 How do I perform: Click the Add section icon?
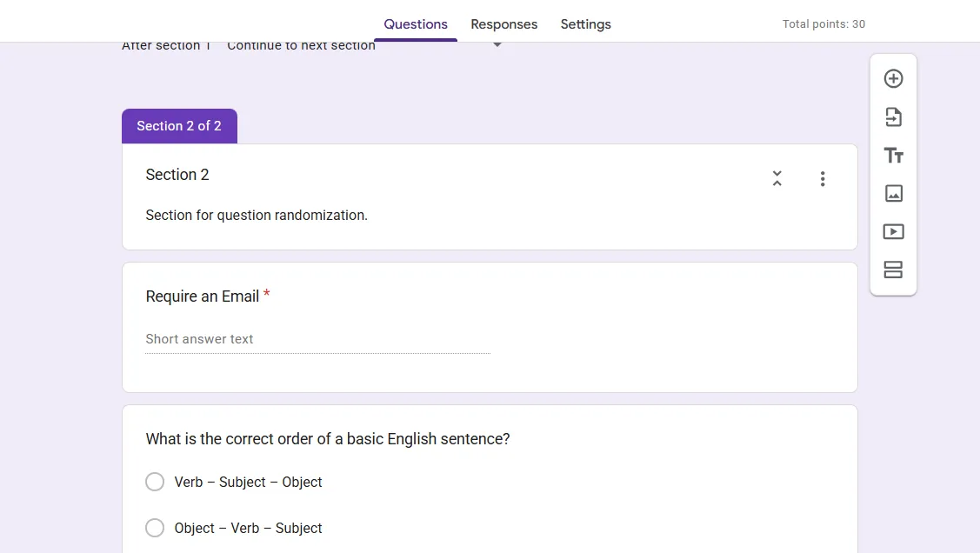tap(893, 270)
